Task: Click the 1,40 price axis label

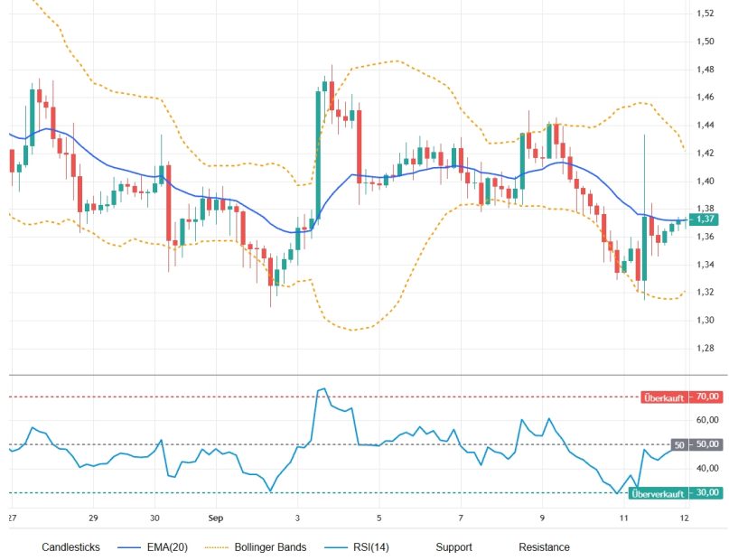Action: click(x=706, y=181)
